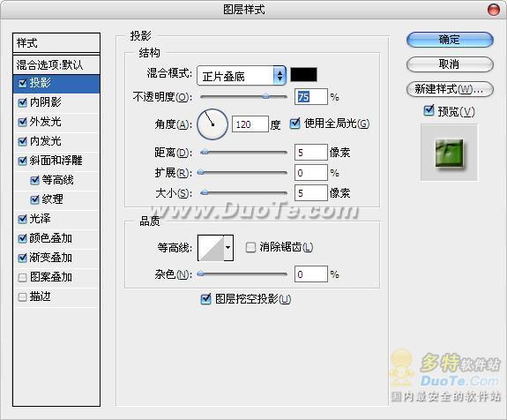Click the 取消 button
507x420 pixels.
450,64
